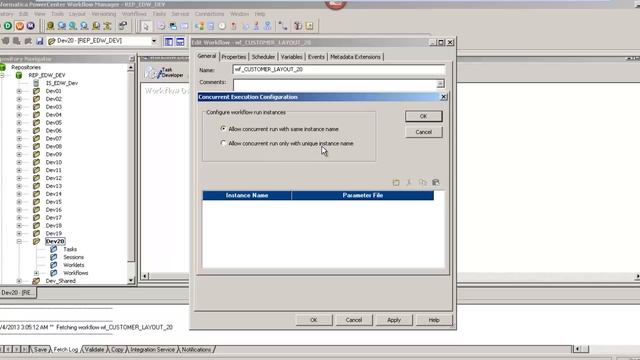Click the workspace horizontal scroll-left arrow
The image size is (640, 360).
(144, 276)
